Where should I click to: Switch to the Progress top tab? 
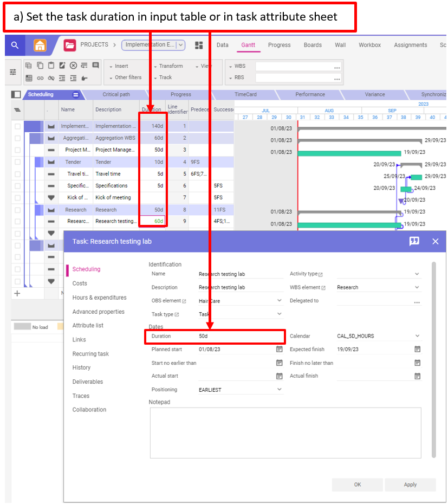279,46
